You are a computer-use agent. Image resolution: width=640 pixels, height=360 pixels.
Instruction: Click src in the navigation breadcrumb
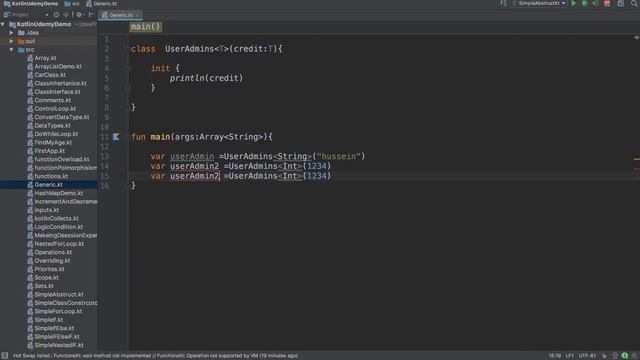pyautogui.click(x=72, y=4)
